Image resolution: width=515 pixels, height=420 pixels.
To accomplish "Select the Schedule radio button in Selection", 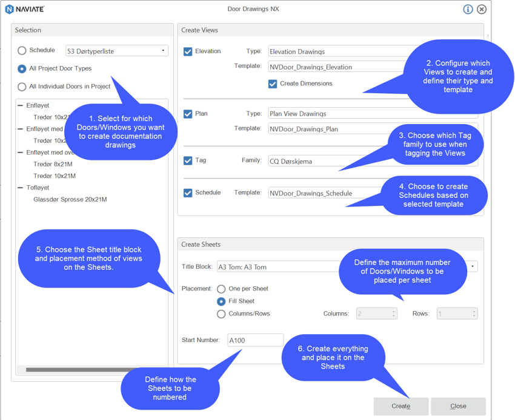I will tap(22, 50).
